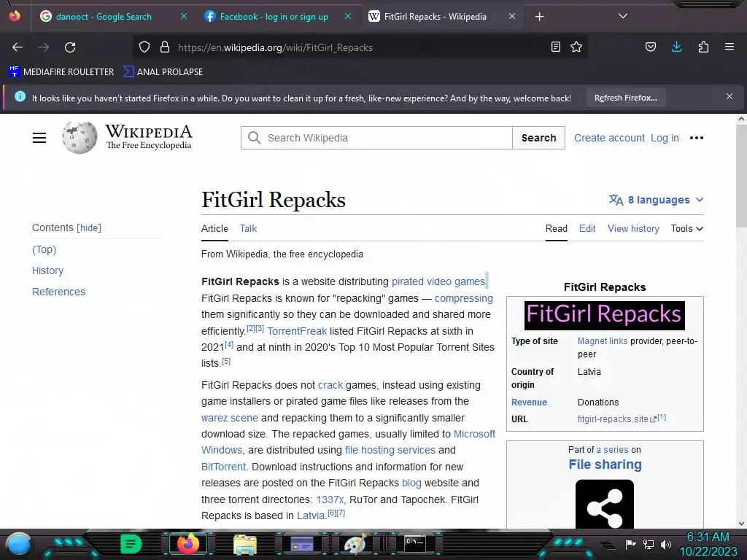The width and height of the screenshot is (747, 560).
Task: Open the warez scene link
Action: [x=230, y=418]
